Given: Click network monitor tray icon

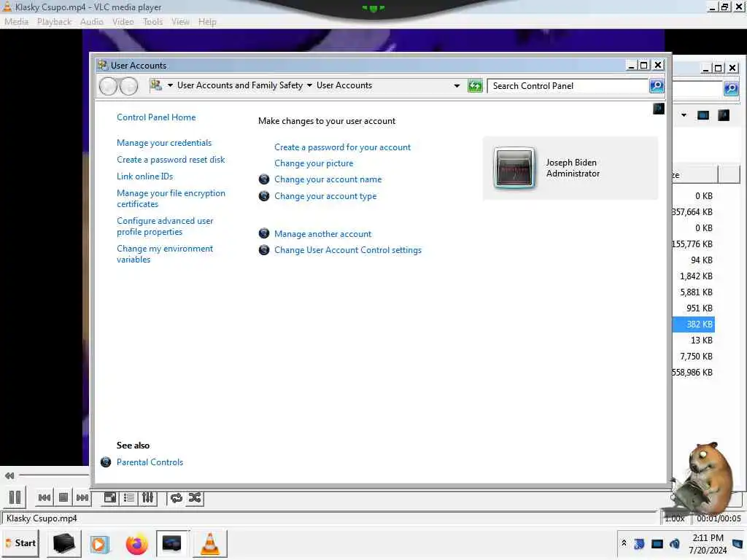Looking at the screenshot, I should [657, 543].
